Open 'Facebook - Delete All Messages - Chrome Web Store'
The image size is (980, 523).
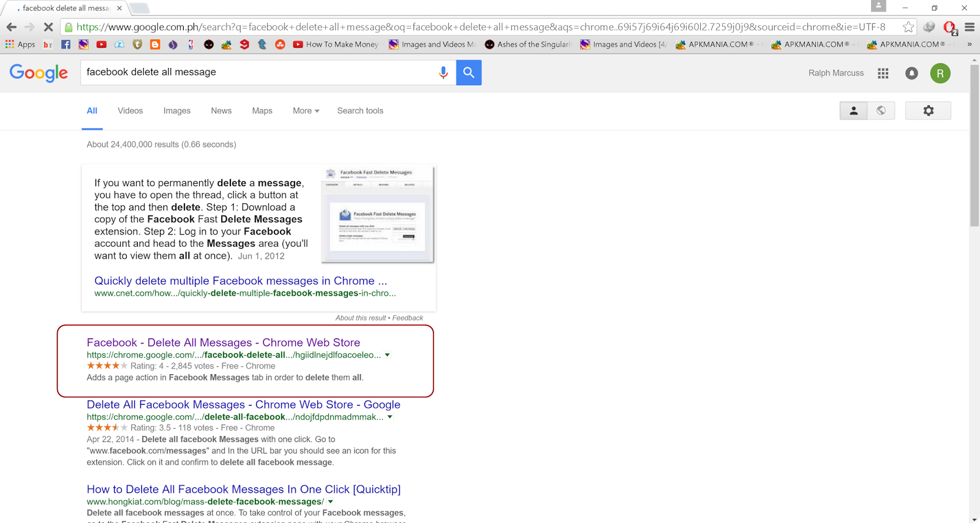coord(224,342)
